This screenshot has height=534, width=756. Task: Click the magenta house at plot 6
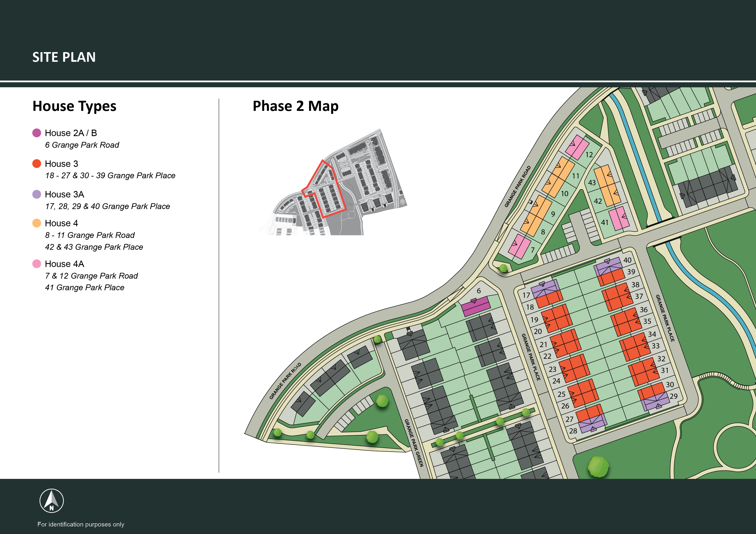475,306
